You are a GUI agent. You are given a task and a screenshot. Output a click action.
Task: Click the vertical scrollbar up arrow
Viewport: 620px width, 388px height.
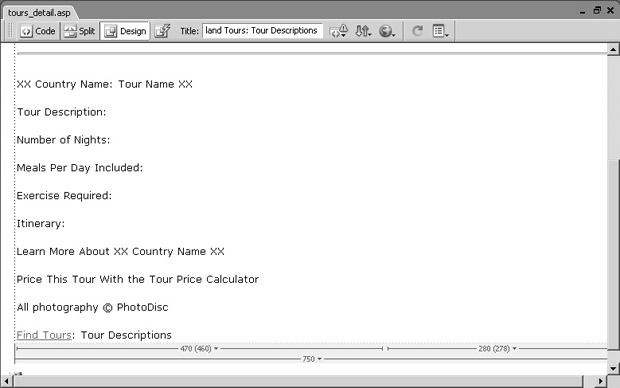[613, 49]
